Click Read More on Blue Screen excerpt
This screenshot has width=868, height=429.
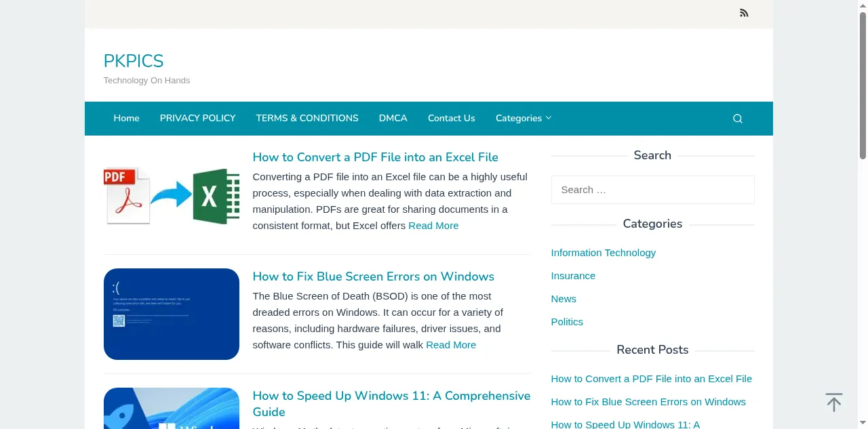click(451, 345)
